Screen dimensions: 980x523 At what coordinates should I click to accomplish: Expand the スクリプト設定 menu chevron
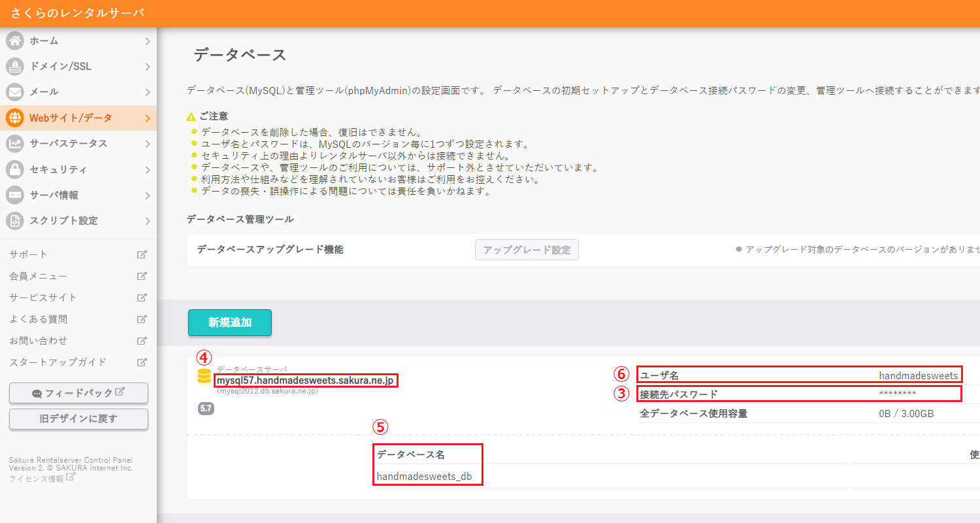click(148, 221)
